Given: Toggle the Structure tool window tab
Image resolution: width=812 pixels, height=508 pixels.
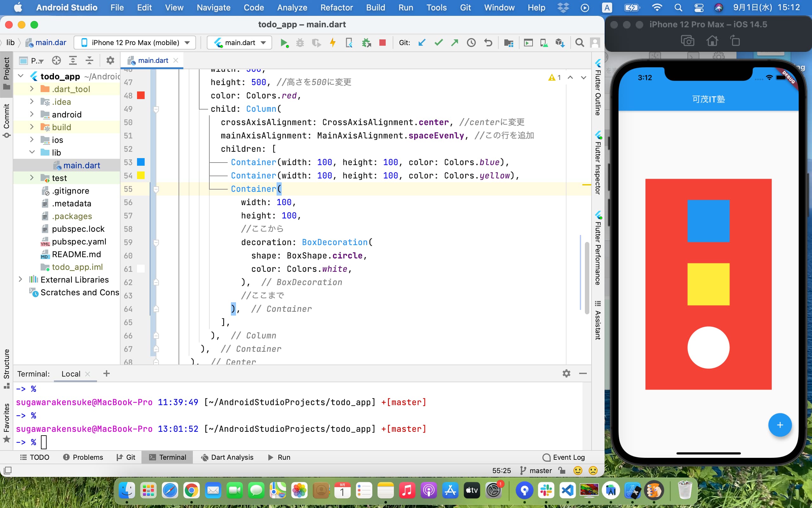Looking at the screenshot, I should pos(6,368).
